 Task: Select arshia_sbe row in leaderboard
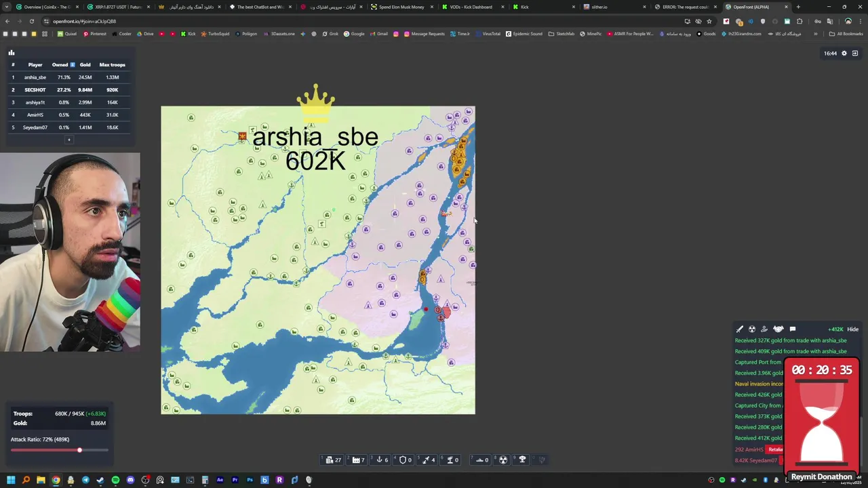click(68, 77)
